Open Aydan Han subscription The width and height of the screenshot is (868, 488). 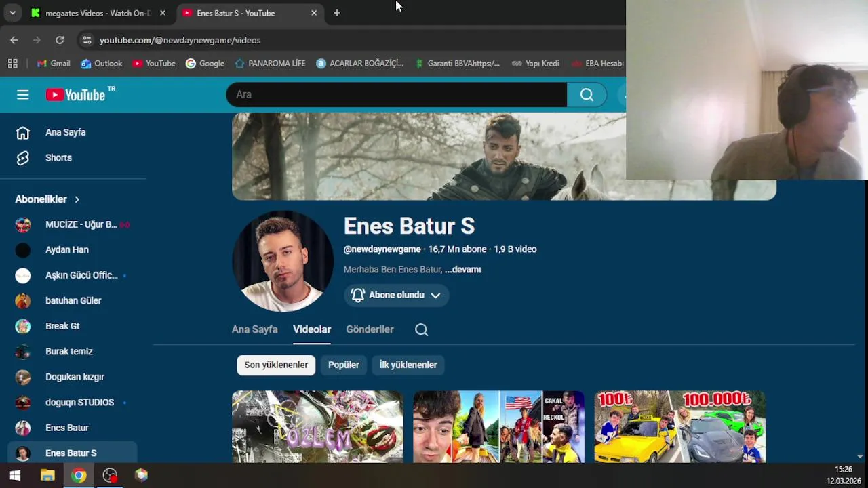(73, 249)
